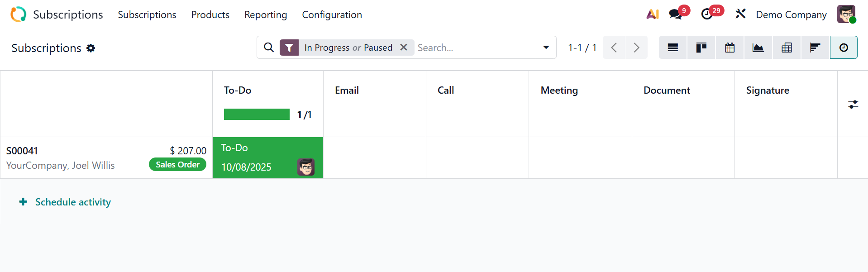Open the calendar view
The image size is (868, 272).
(x=730, y=48)
